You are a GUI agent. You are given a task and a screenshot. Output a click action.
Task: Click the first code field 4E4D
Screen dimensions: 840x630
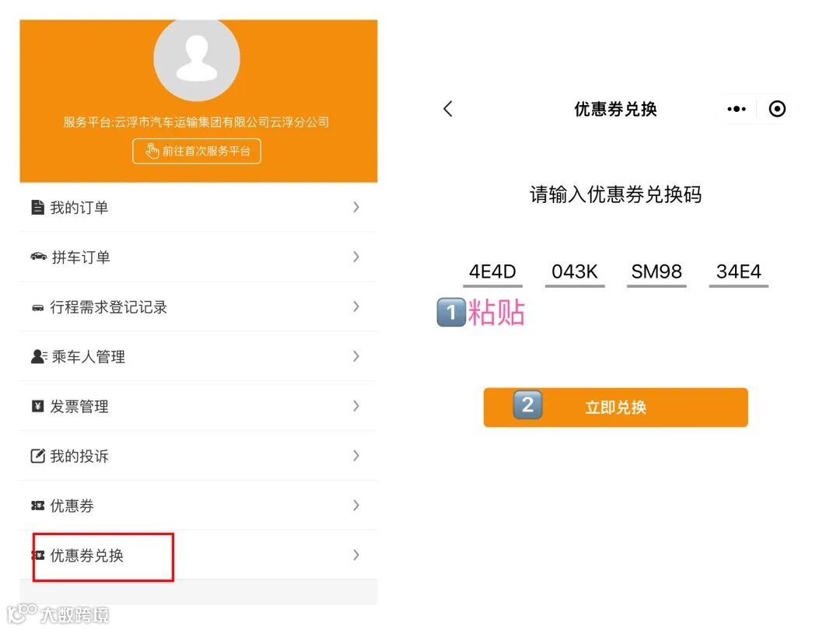492,272
